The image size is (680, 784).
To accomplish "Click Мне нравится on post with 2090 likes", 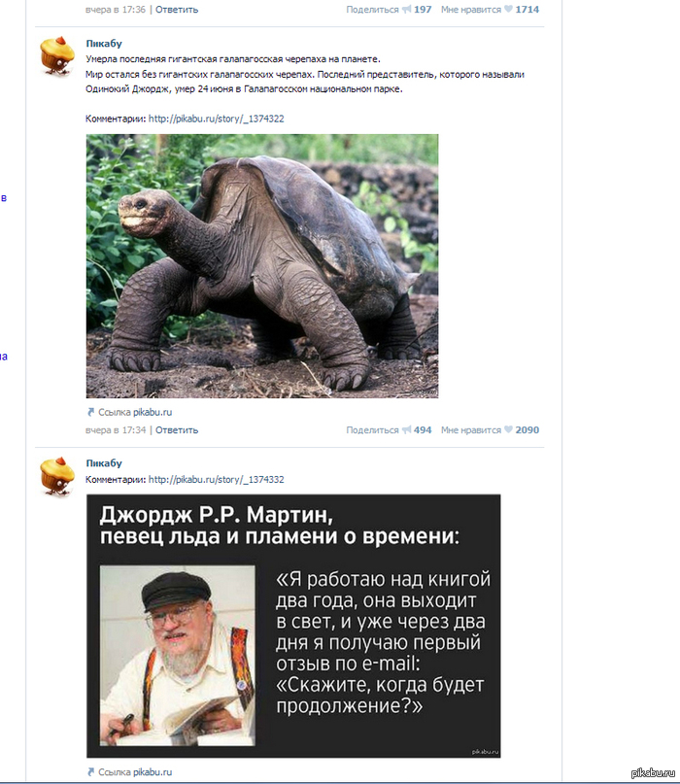I will [x=471, y=430].
